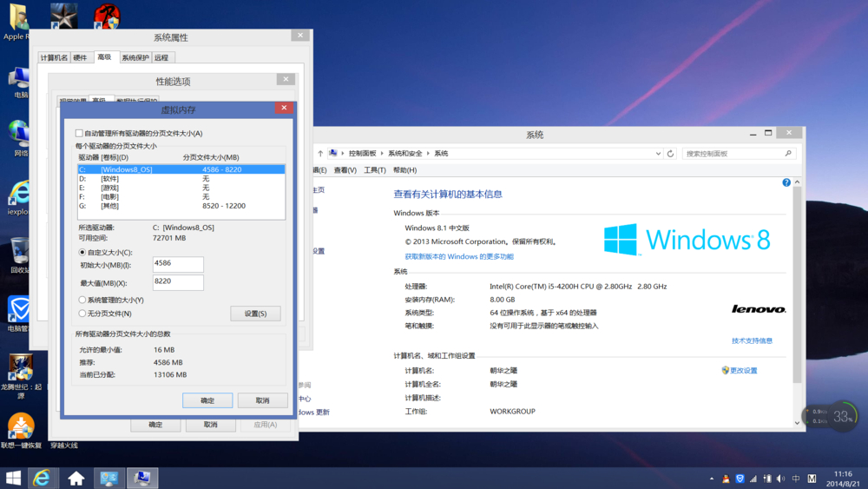Open the blue shield security tray icon
The image size is (868, 489).
tap(740, 479)
